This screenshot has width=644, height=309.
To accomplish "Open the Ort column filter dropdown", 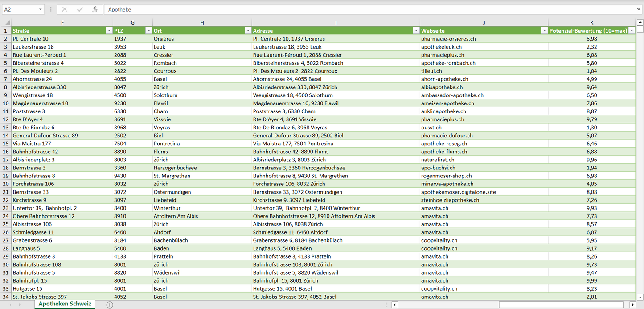I will pos(248,31).
